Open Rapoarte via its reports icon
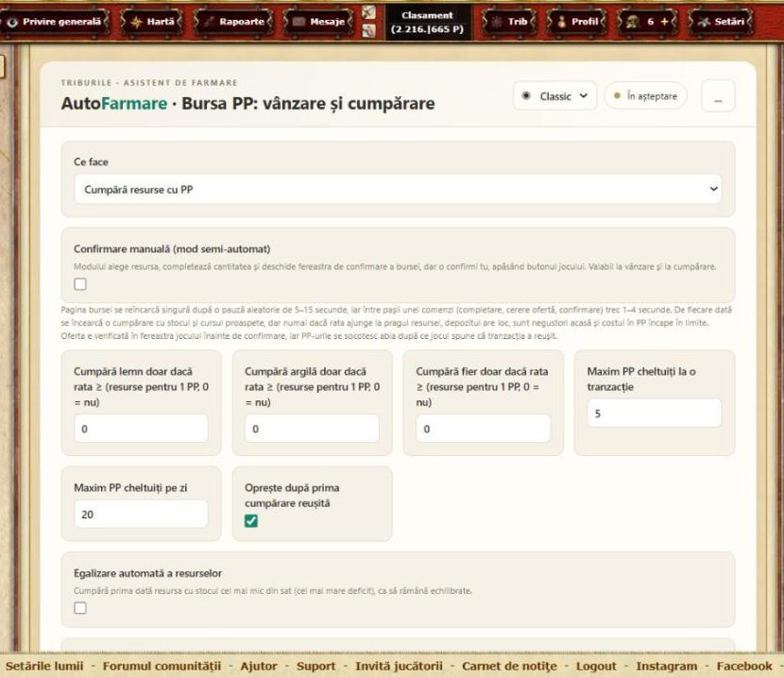 (x=209, y=22)
